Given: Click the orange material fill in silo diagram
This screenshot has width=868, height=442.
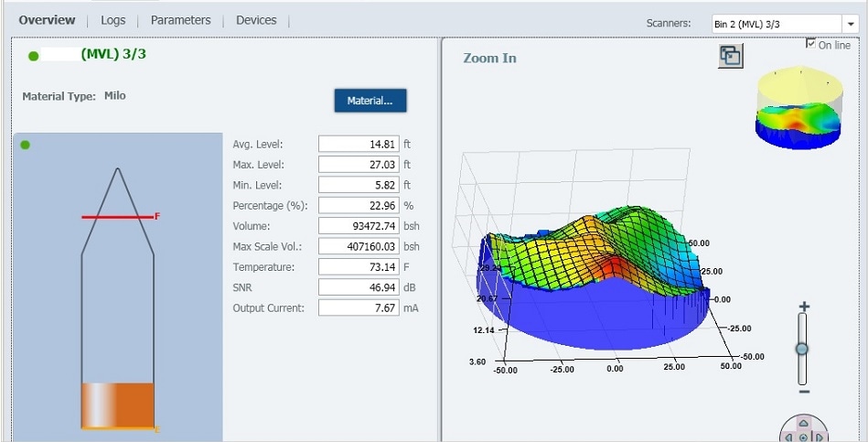Looking at the screenshot, I should (118, 404).
